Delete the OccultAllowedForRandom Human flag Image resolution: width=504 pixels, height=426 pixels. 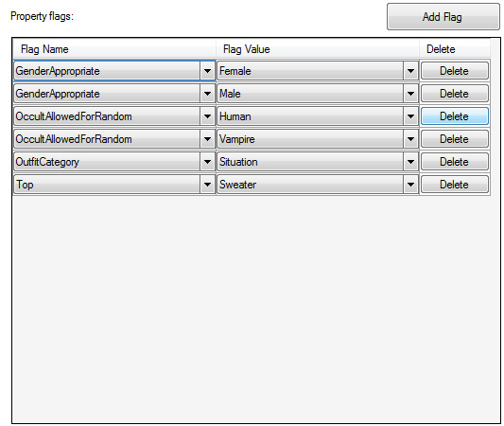455,116
